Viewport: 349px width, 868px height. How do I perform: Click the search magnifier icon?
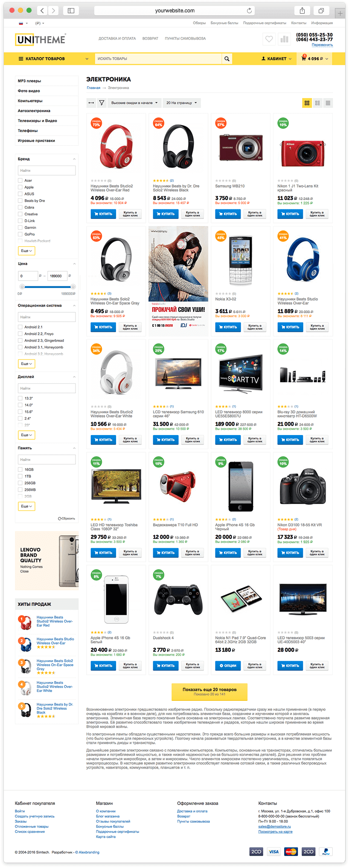click(227, 59)
